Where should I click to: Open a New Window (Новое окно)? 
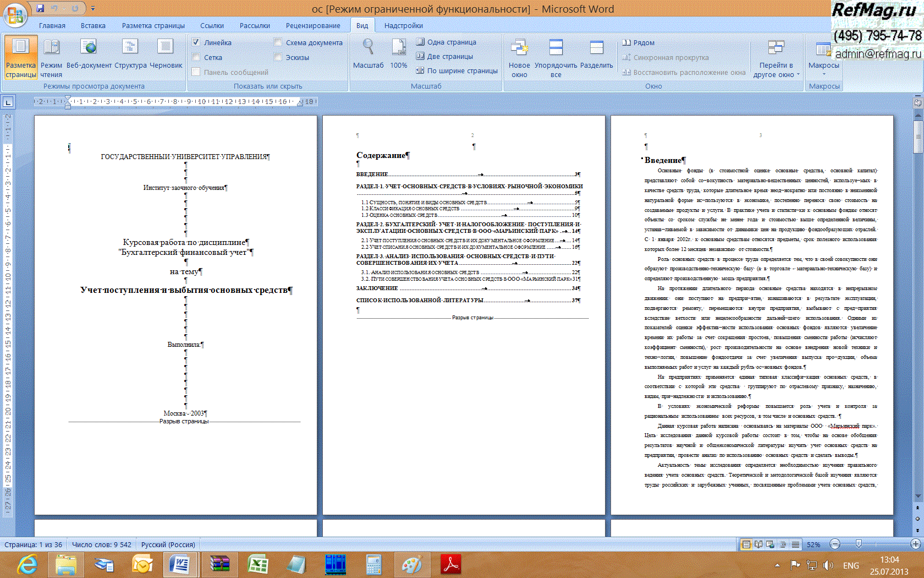click(519, 57)
